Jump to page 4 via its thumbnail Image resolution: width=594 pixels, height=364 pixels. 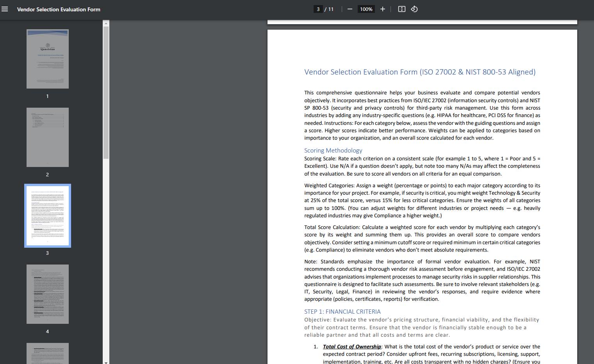pyautogui.click(x=47, y=294)
